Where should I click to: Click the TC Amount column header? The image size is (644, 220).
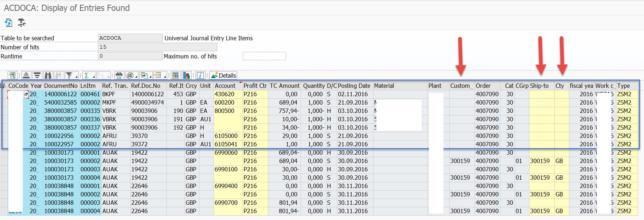point(284,86)
